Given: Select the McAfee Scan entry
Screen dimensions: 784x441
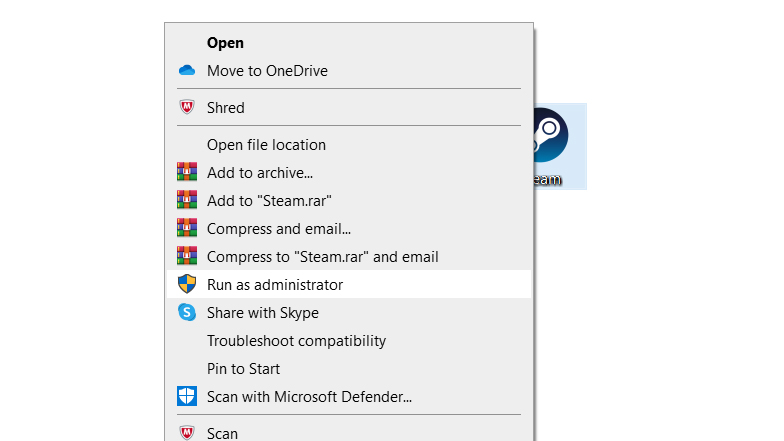Looking at the screenshot, I should click(349, 431).
